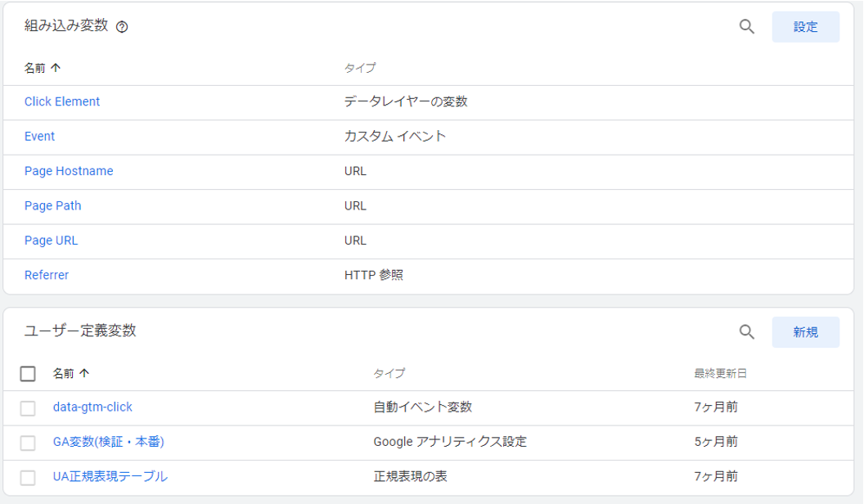Click the 最終更新日 column header
The height and width of the screenshot is (504, 864).
720,373
